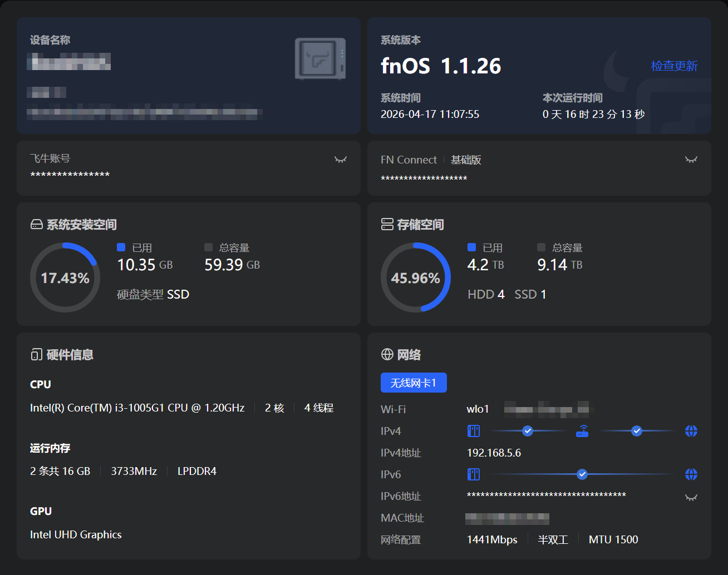728x575 pixels.
Task: Show the hidden FN Connect ID
Action: pyautogui.click(x=691, y=160)
